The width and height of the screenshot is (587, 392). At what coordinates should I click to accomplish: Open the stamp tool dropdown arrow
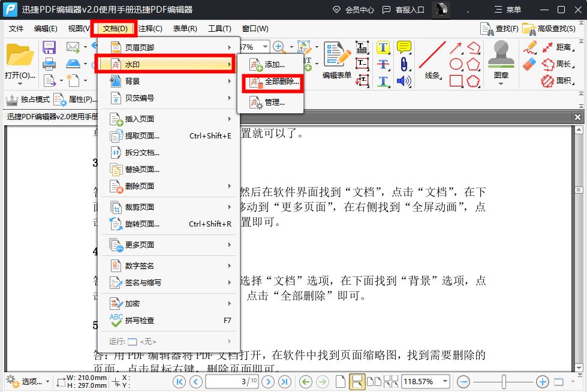[501, 83]
